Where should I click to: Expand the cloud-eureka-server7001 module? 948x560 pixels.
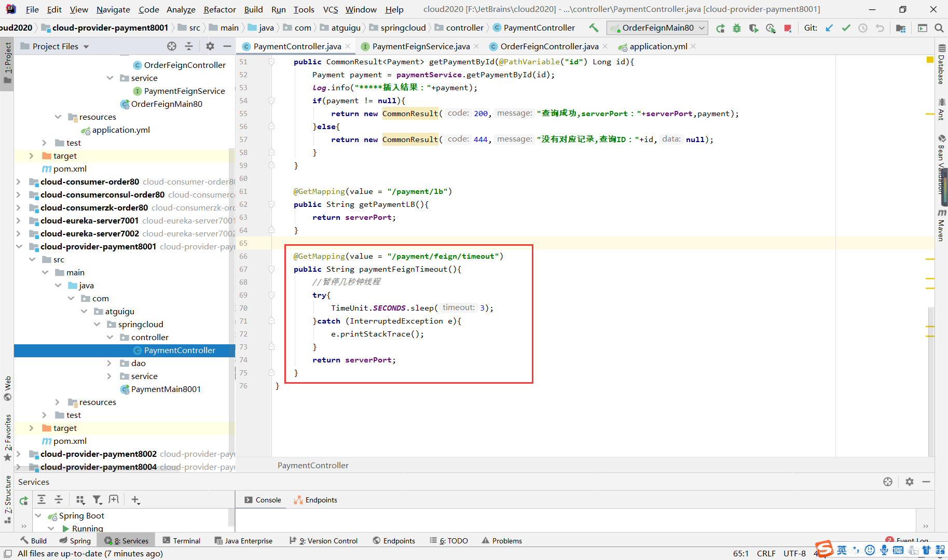point(19,220)
